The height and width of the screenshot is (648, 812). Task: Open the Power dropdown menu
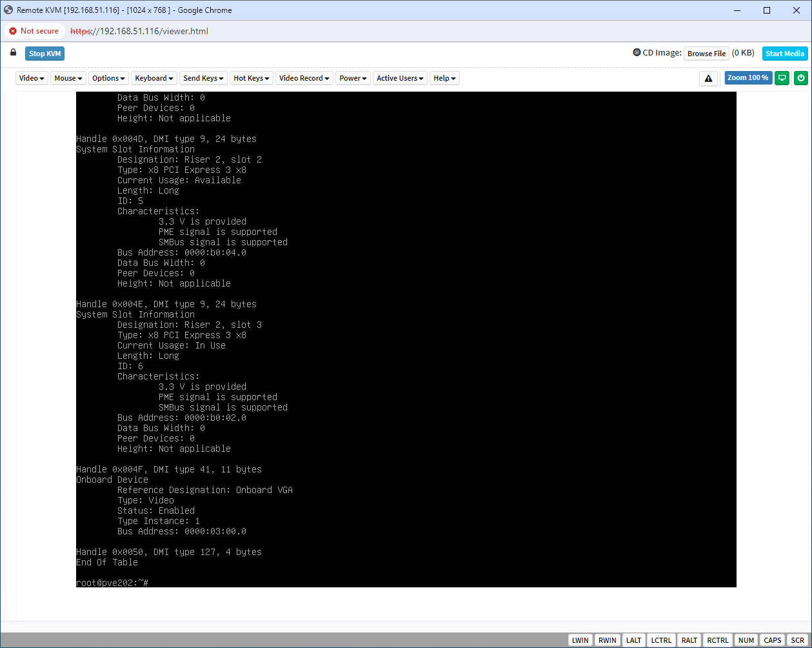tap(353, 78)
